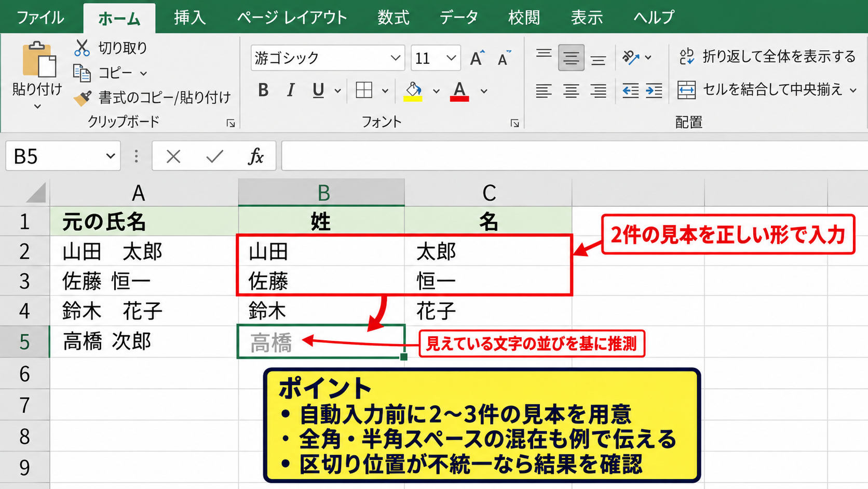
Task: Confirm entry with the checkmark icon
Action: click(214, 156)
